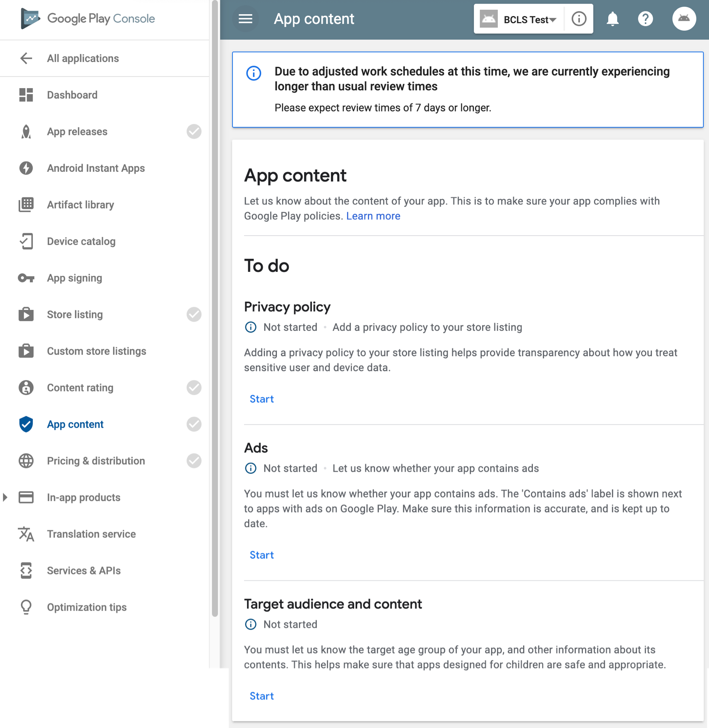709x728 pixels.
Task: Click the Dashboard grid icon
Action: [26, 95]
